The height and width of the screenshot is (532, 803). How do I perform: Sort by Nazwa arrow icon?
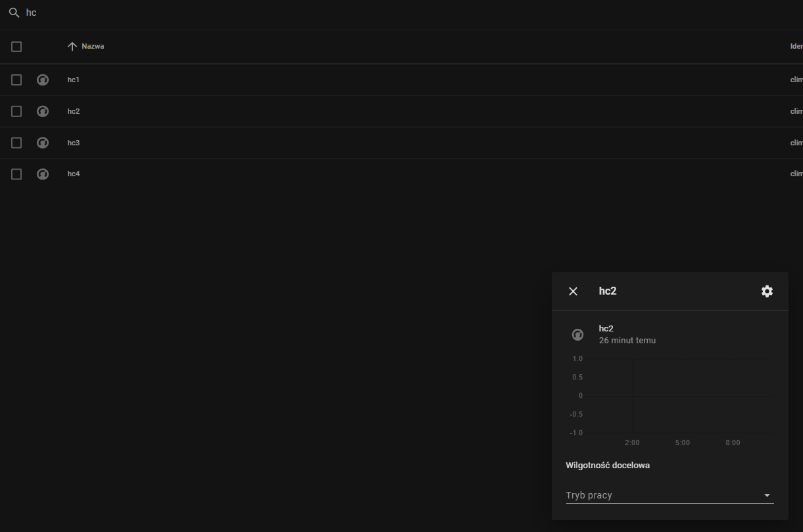[x=72, y=47]
